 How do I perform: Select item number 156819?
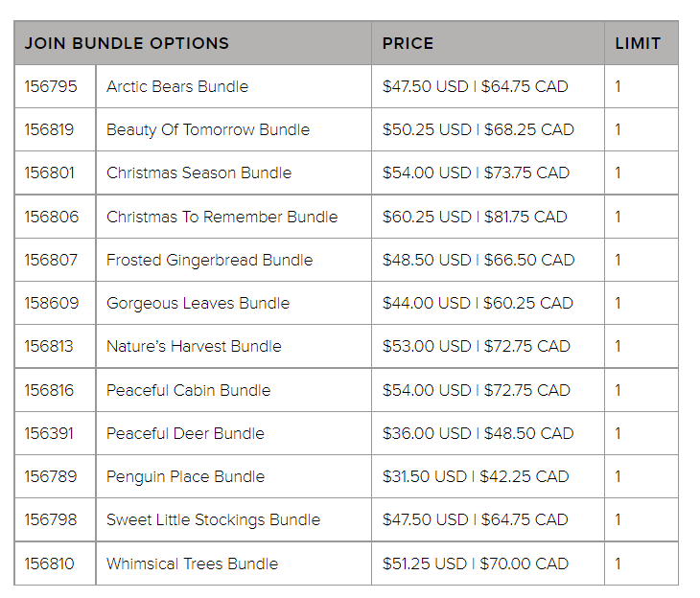[49, 129]
